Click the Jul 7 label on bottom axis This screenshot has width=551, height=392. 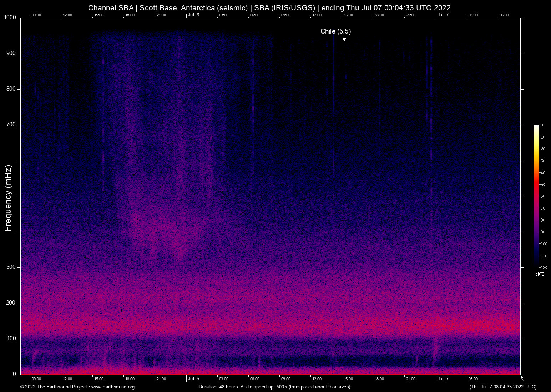click(443, 378)
